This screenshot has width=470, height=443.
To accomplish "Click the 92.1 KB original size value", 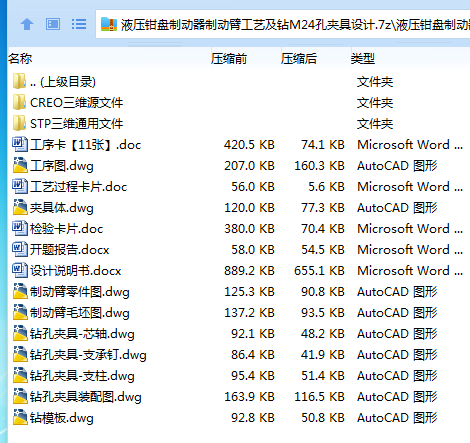I will [x=253, y=334].
